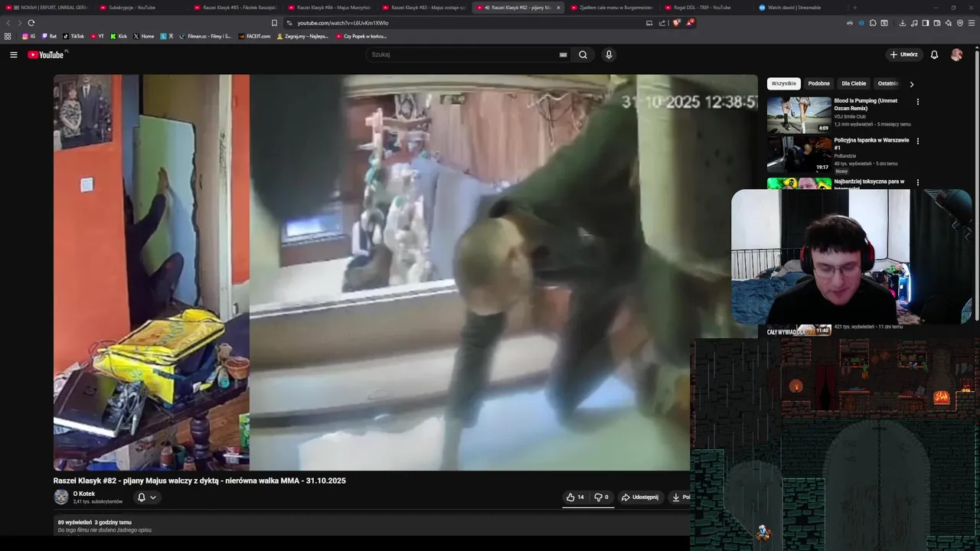The height and width of the screenshot is (551, 980).
Task: Switch to Raszei Klasyk #84 tab
Action: (x=331, y=8)
